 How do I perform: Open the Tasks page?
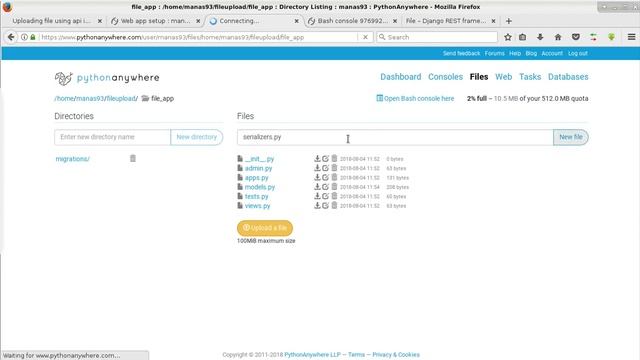click(x=530, y=77)
